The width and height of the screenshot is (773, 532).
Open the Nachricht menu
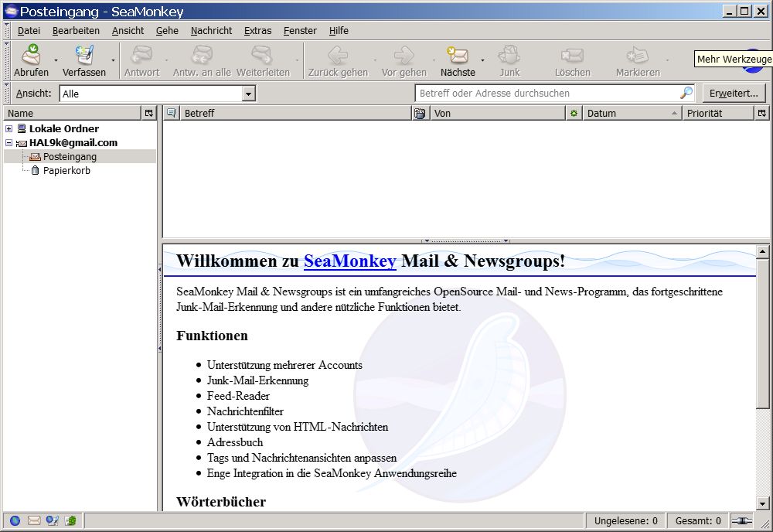(x=212, y=31)
